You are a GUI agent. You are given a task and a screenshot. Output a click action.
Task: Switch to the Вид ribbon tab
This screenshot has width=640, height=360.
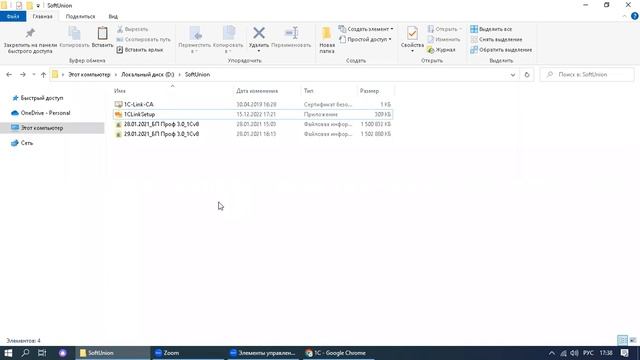tap(113, 16)
